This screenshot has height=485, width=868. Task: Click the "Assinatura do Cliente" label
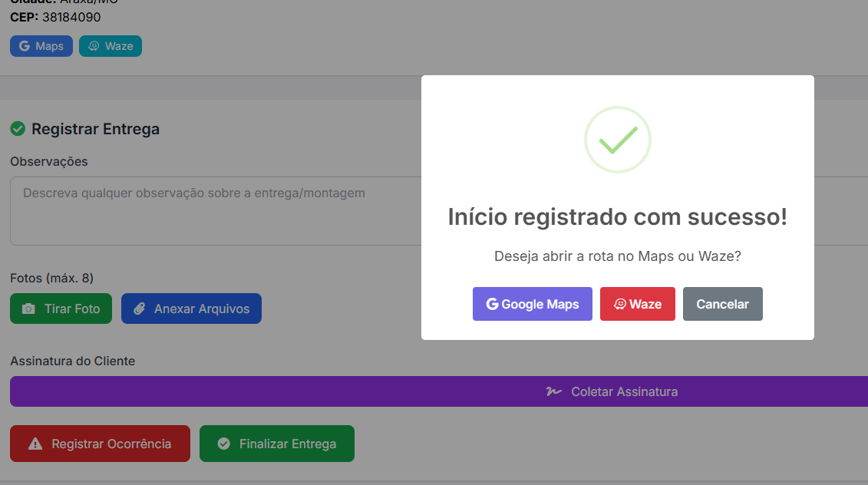73,361
